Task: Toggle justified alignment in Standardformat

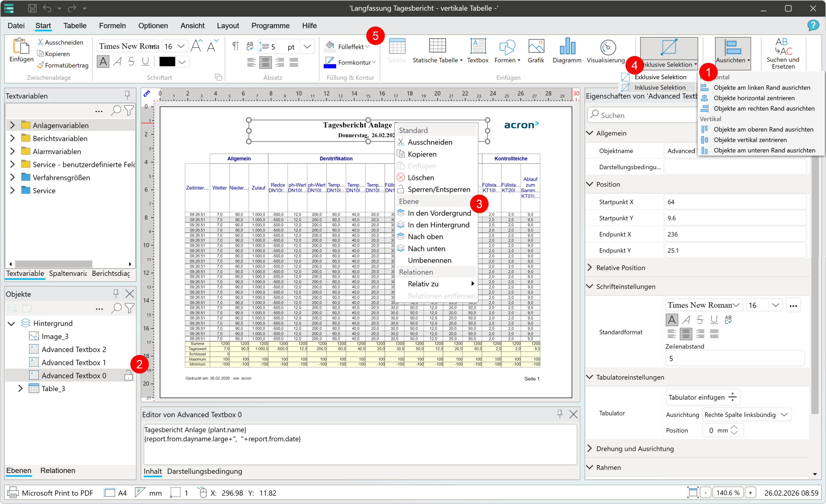Action: coord(714,334)
